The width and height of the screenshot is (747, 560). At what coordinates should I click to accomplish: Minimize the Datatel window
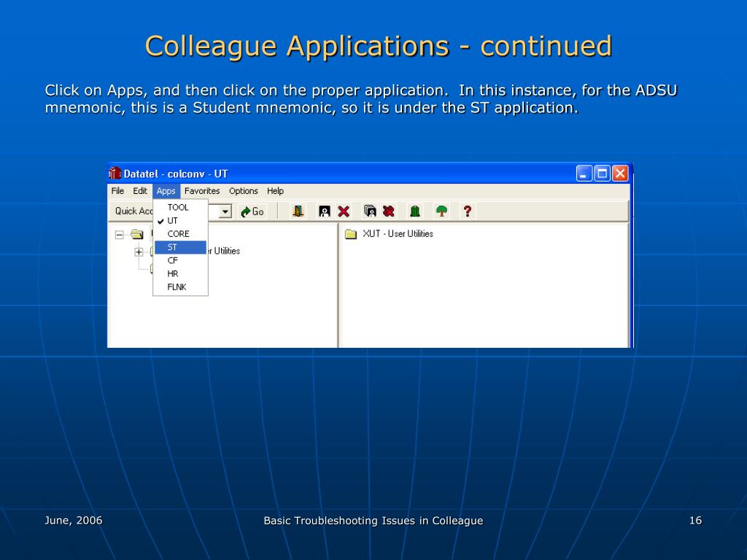(x=584, y=174)
